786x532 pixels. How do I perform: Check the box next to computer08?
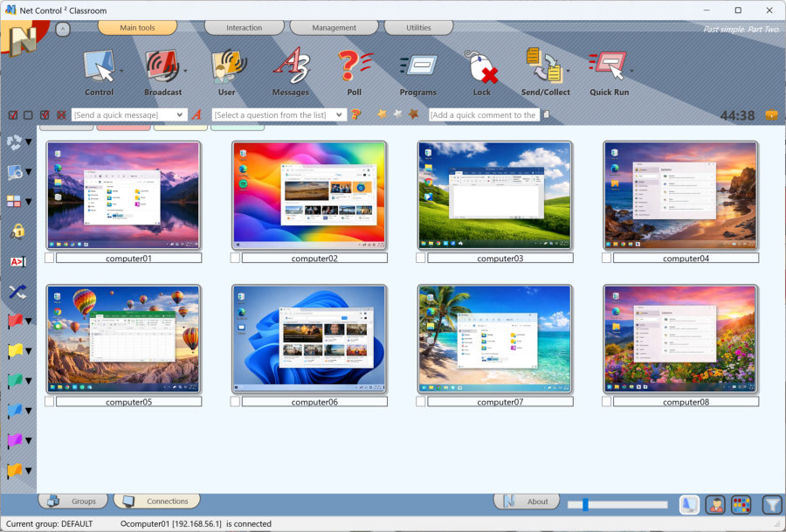click(x=606, y=401)
